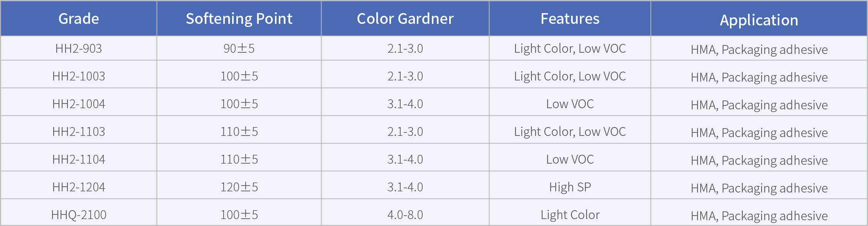The image size is (868, 226).
Task: Click the Grade column header
Action: [x=79, y=18]
